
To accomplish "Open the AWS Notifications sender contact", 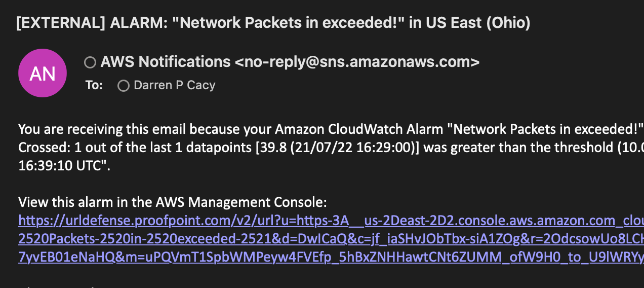I will [166, 62].
